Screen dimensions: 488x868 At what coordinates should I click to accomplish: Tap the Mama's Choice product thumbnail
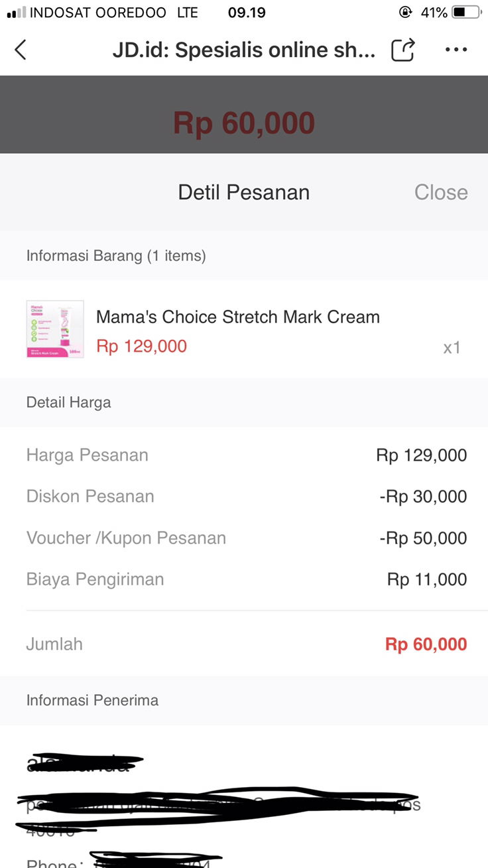55,329
